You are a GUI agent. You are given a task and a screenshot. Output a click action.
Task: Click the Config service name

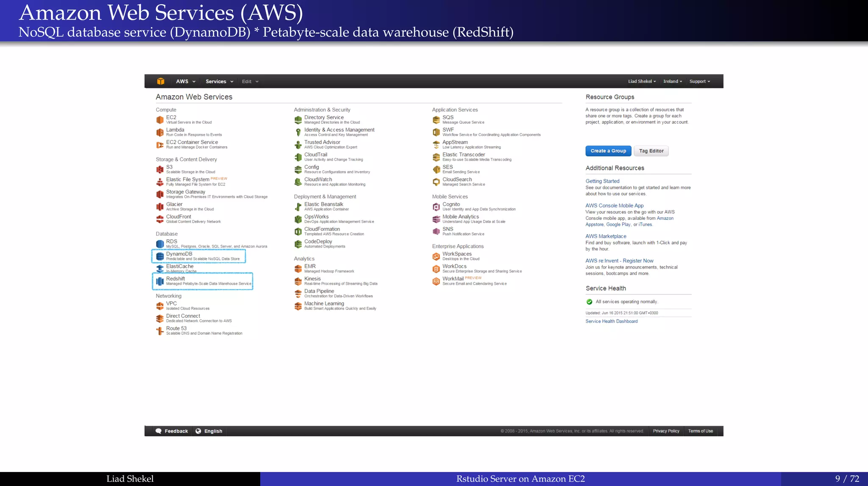coord(312,167)
